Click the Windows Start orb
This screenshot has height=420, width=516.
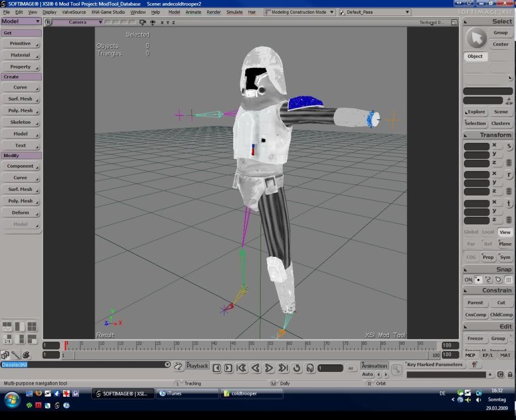[12, 400]
